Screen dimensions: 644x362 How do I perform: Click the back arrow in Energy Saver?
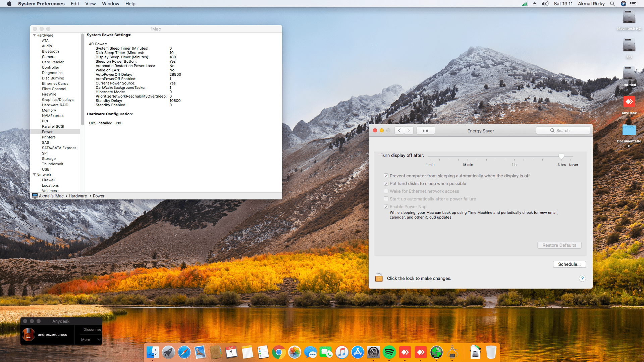click(399, 130)
